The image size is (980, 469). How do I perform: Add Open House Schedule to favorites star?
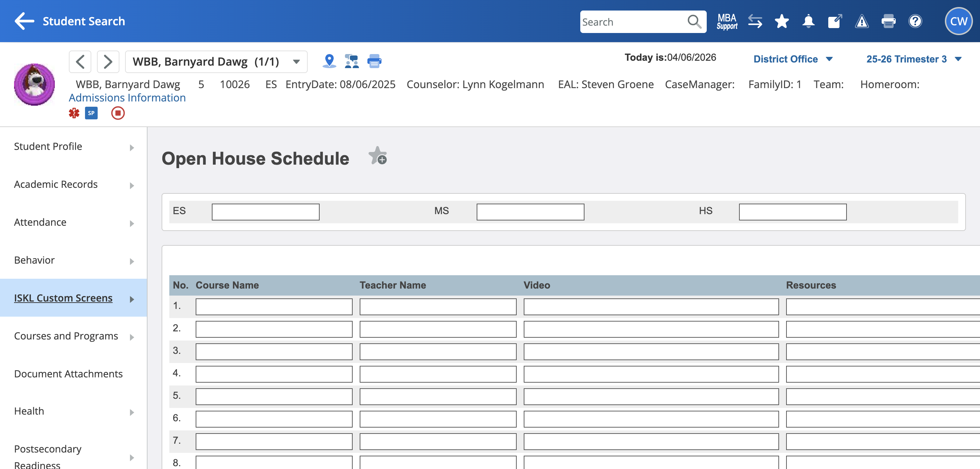coord(377,156)
